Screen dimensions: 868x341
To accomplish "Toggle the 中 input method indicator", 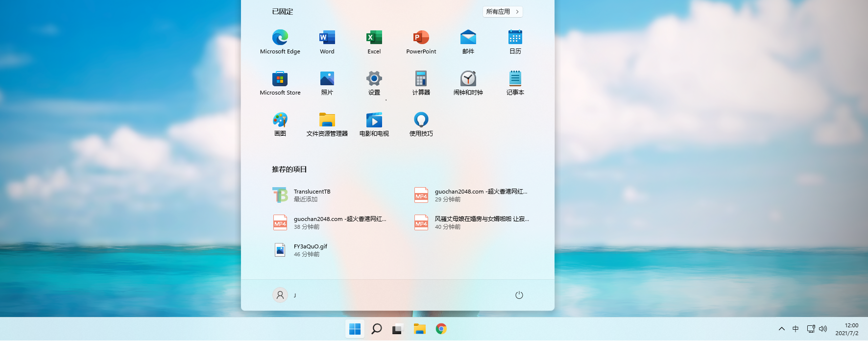I will [x=796, y=329].
